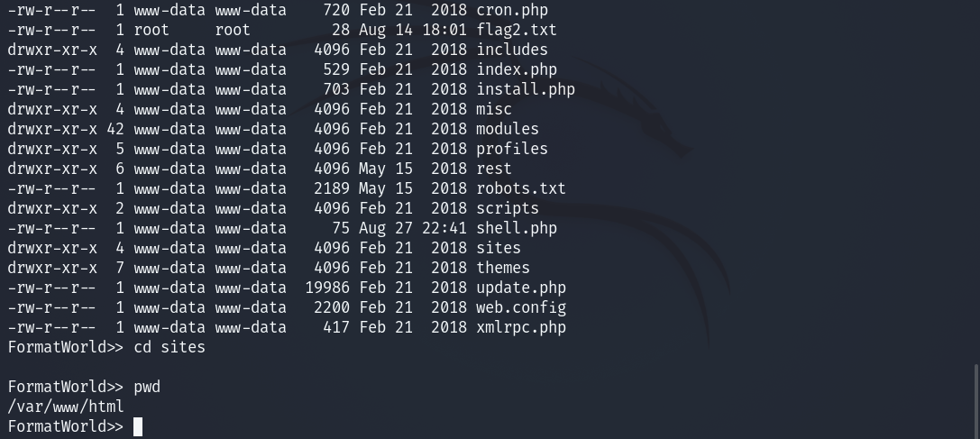980x439 pixels.
Task: Click the shell.php filename
Action: (x=517, y=228)
